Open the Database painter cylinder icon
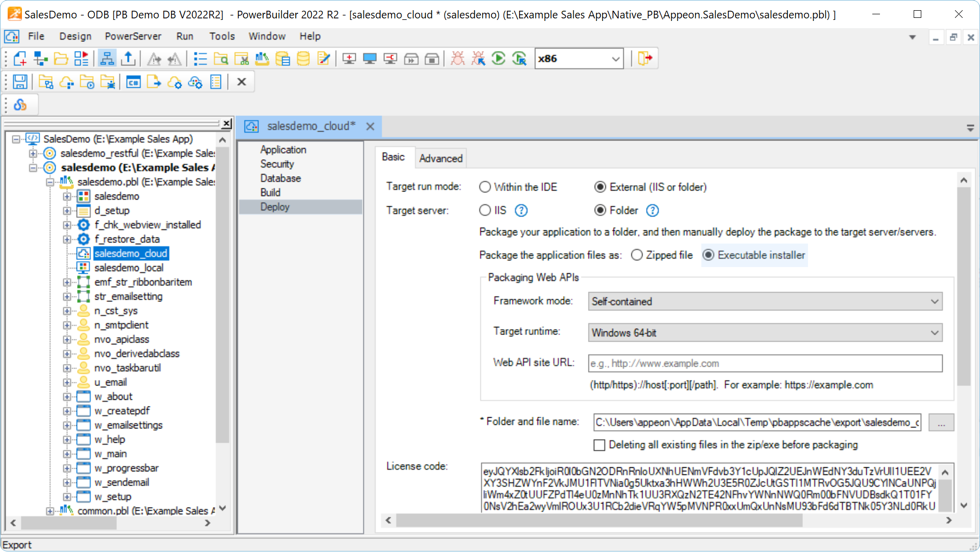Screen dimensions: 980x552 tap(303, 59)
